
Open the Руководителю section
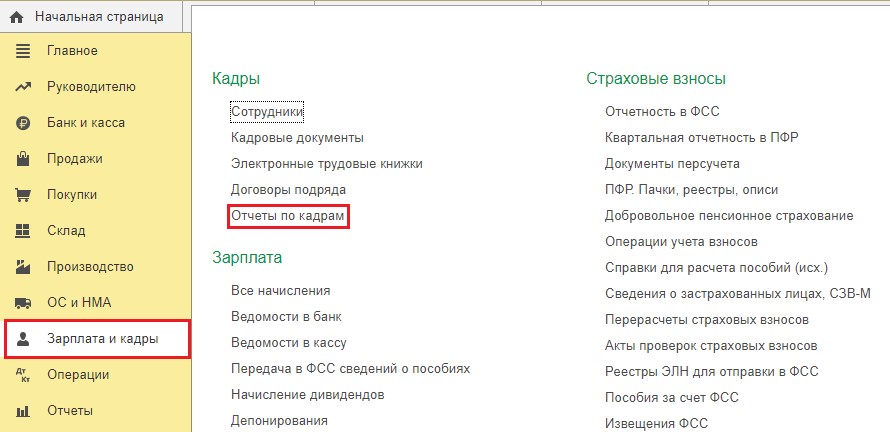point(91,87)
